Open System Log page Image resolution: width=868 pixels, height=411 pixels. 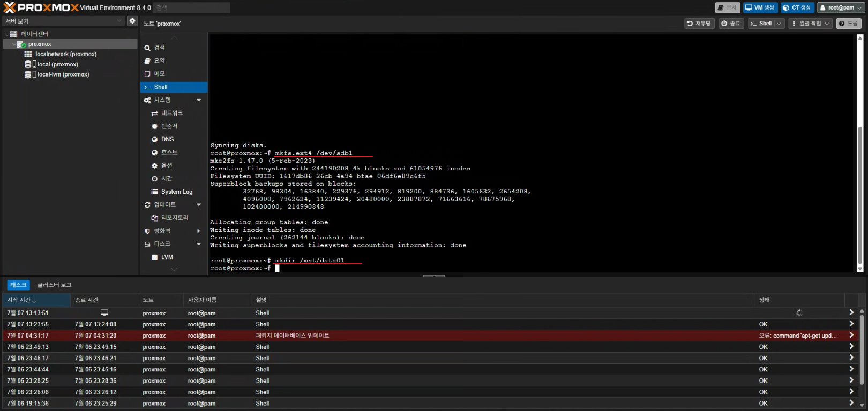tap(174, 192)
